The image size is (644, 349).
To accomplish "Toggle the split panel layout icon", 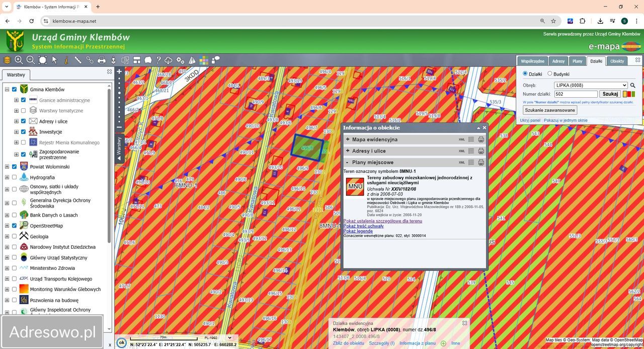I will click(136, 60).
